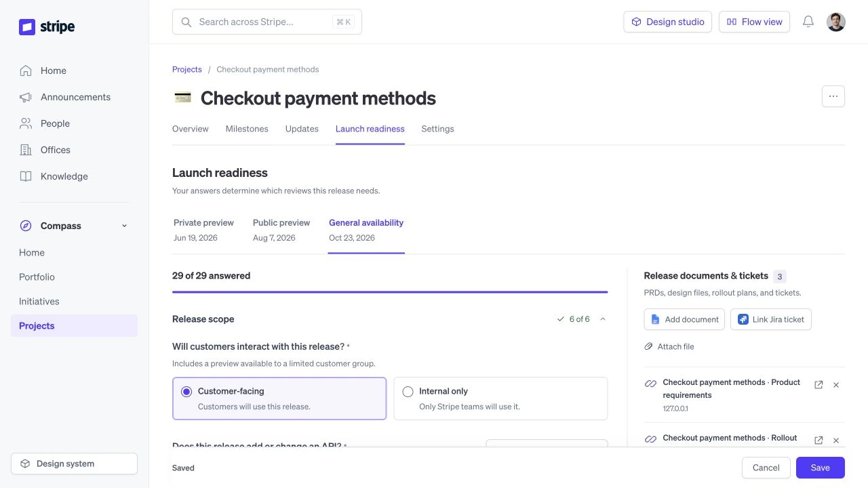The height and width of the screenshot is (488, 868).
Task: Click the Product requirements link icon
Action: pyautogui.click(x=650, y=384)
